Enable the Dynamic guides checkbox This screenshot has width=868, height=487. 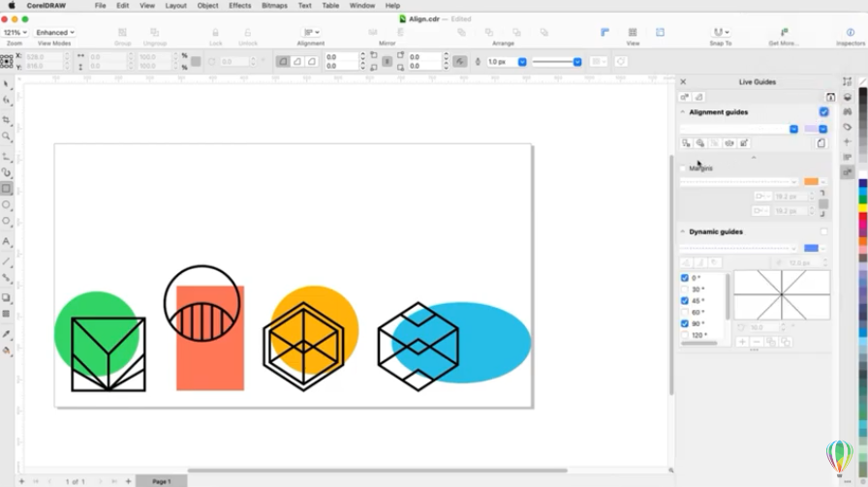823,231
